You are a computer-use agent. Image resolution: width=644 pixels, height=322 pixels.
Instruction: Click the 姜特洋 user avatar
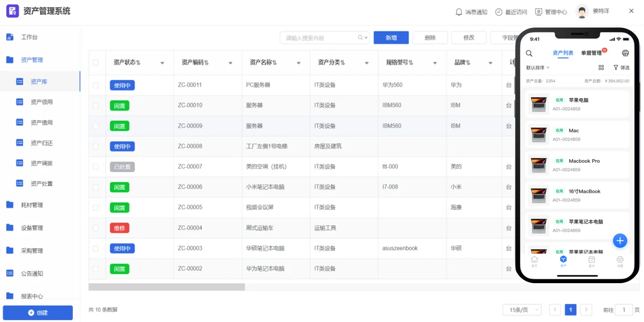(582, 12)
